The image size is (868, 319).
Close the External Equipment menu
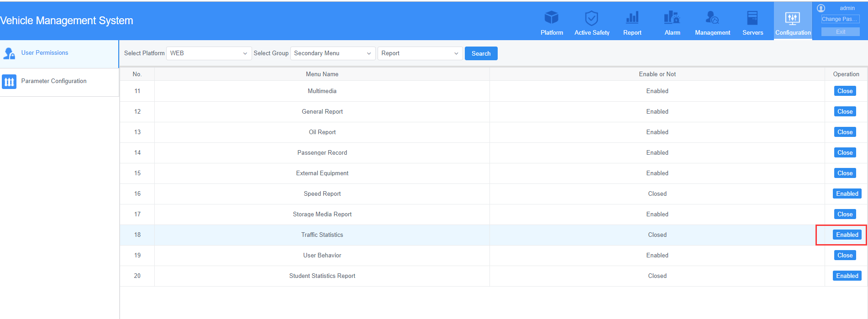coord(845,173)
